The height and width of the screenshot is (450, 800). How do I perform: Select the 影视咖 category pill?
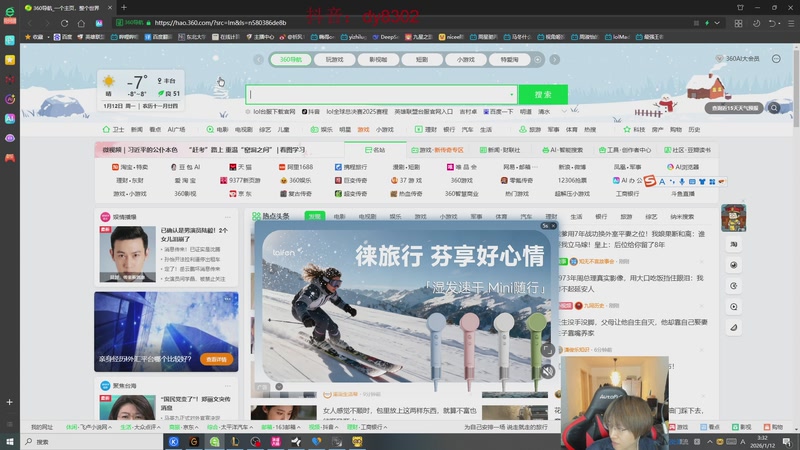click(378, 60)
